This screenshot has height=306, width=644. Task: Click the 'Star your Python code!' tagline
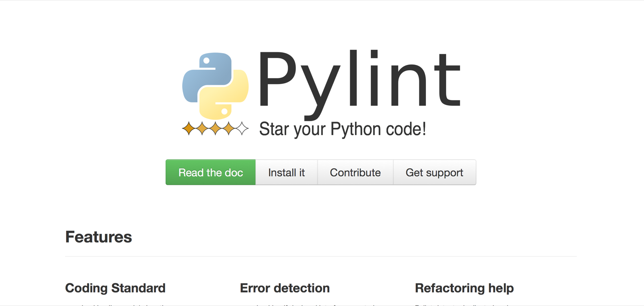[x=342, y=129]
